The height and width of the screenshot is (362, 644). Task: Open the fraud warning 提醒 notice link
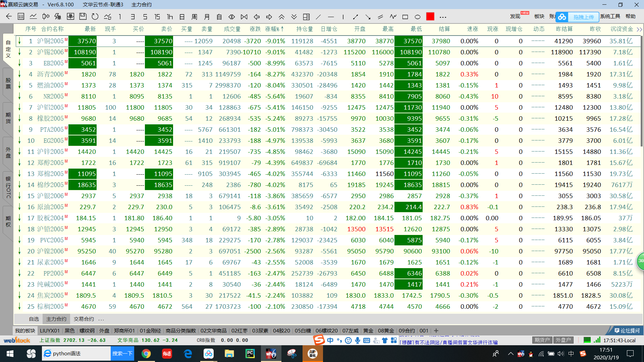coord(448,343)
